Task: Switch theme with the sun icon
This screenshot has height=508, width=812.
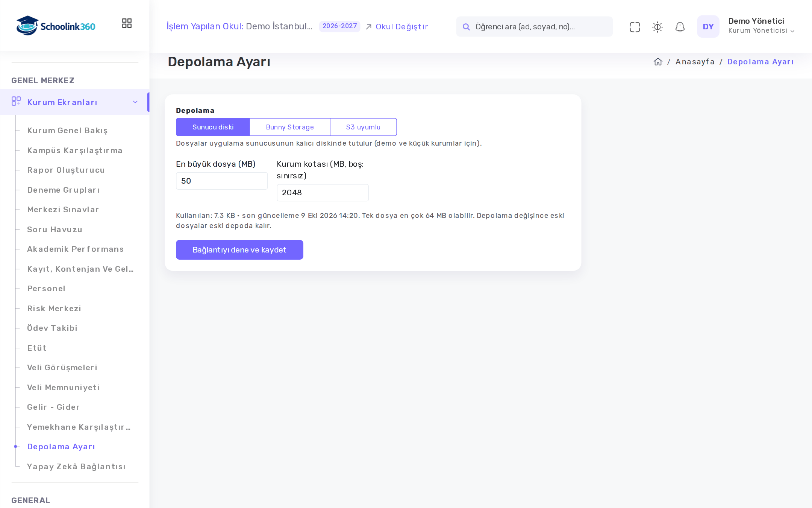Action: [657, 27]
